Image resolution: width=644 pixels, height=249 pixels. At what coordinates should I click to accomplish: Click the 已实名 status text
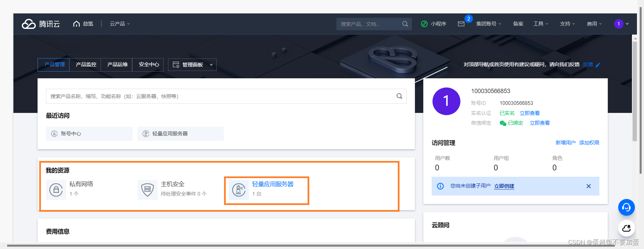coord(507,113)
